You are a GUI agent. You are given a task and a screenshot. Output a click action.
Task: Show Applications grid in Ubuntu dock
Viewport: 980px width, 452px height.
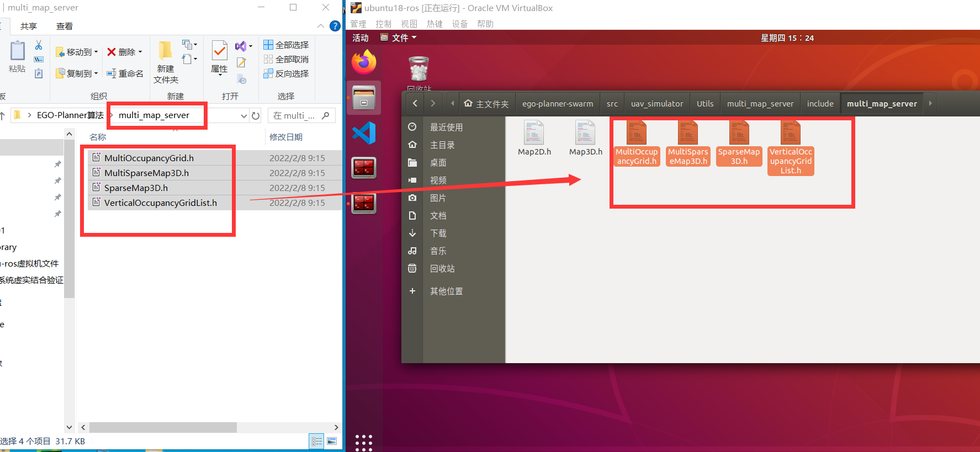point(364,443)
